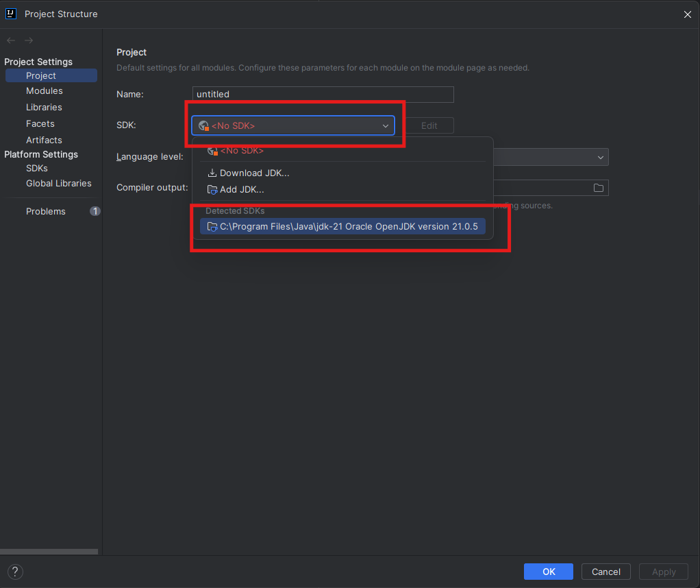The image size is (700, 588).
Task: Close the Project Structure dialog
Action: click(687, 14)
